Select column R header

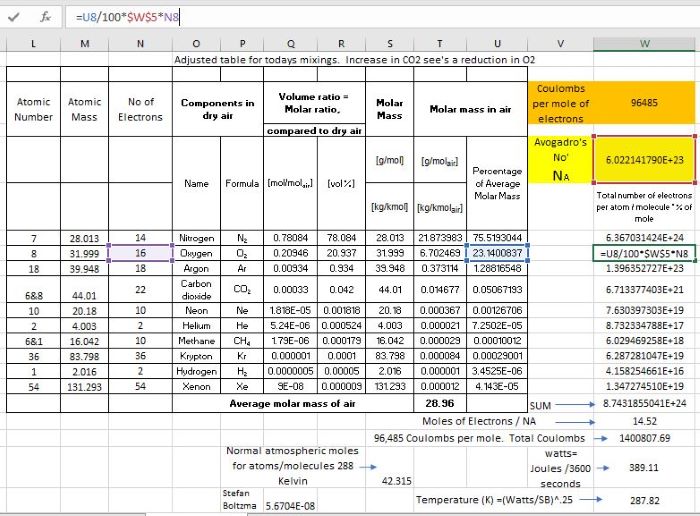pyautogui.click(x=341, y=44)
